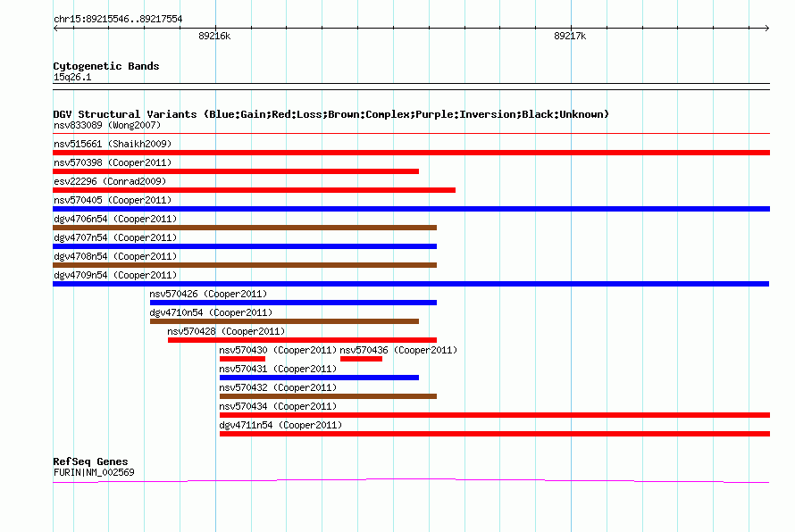Screen dimensions: 795x532
Task: Click the nsv570434 red loss bar
Action: click(x=495, y=415)
